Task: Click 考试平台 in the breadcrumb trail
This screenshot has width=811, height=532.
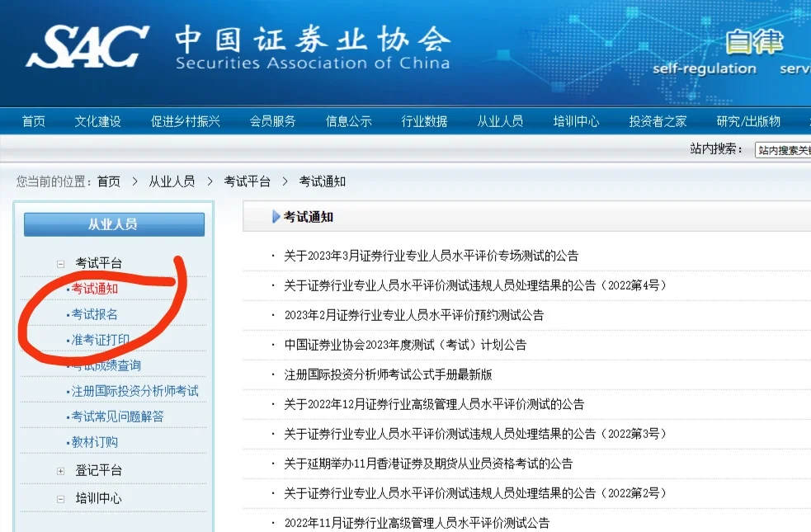Action: (x=249, y=181)
